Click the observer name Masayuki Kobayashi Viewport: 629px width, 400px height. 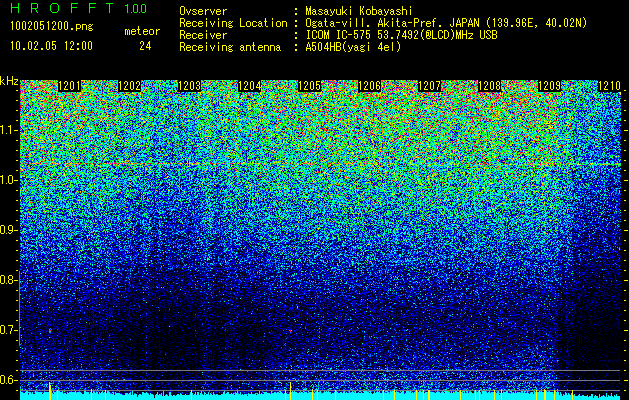(359, 11)
